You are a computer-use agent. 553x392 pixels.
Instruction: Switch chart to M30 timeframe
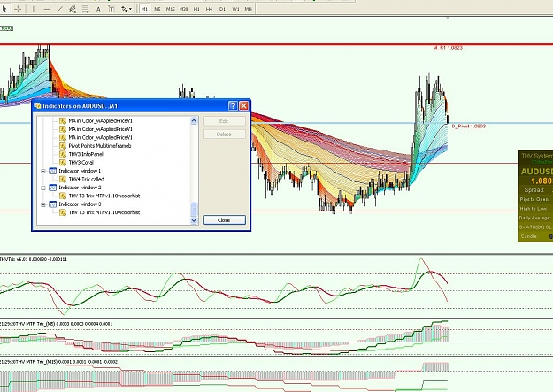pos(183,9)
